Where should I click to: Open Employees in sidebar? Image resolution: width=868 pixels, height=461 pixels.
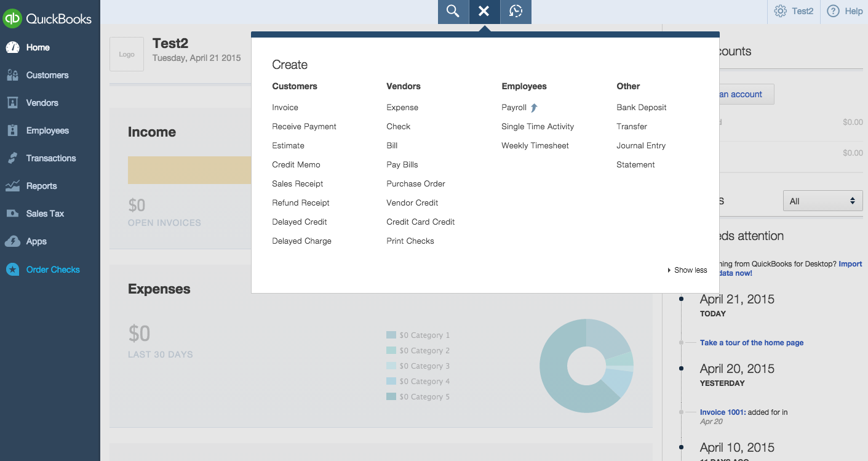47,130
